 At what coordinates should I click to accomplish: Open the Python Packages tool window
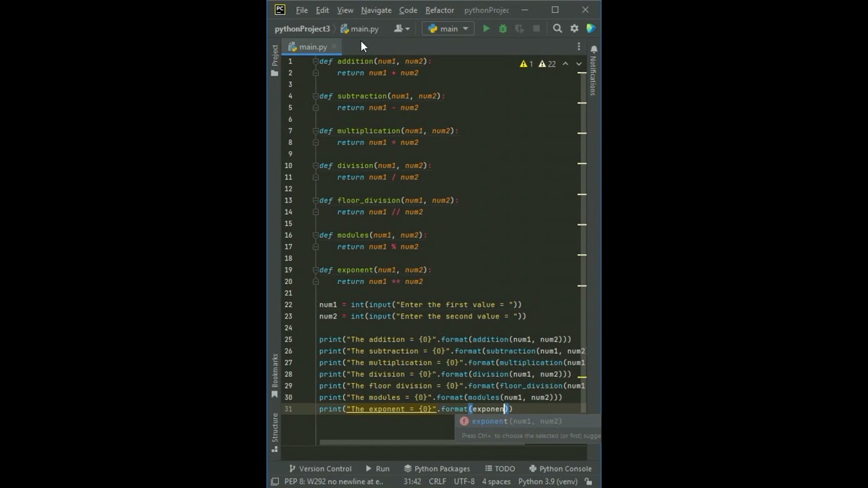click(x=437, y=468)
